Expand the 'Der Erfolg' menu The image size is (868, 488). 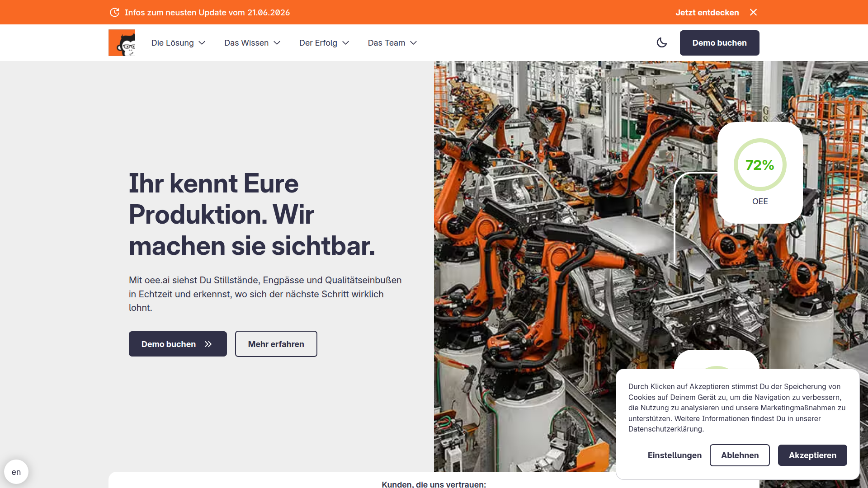324,43
